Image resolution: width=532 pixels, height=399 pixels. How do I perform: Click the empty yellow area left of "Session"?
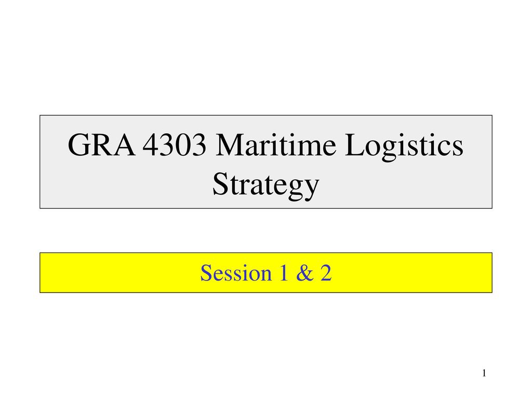[x=120, y=273]
